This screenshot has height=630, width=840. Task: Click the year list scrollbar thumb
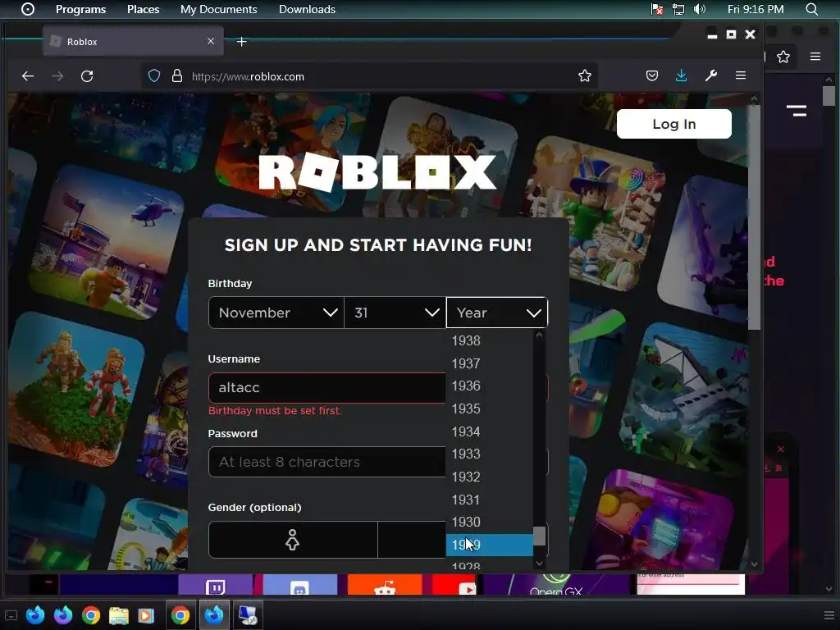[540, 536]
